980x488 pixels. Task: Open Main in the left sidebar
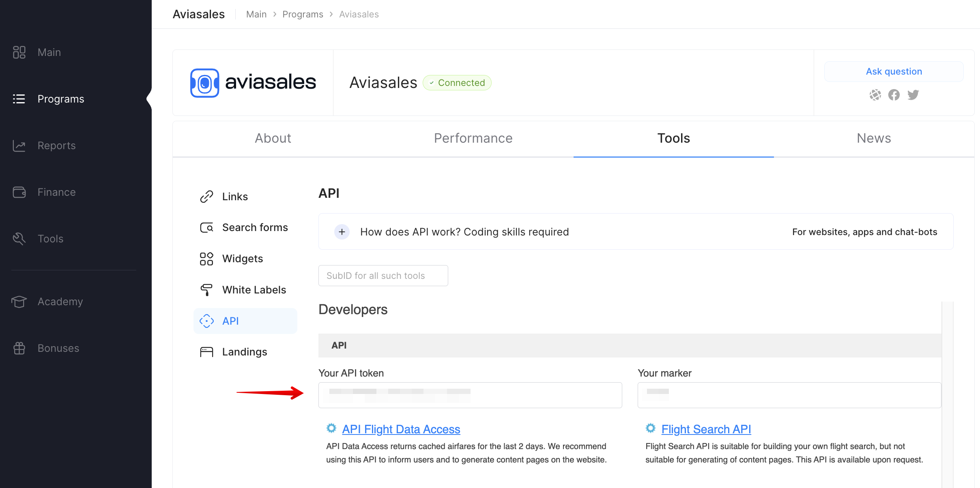coord(49,52)
